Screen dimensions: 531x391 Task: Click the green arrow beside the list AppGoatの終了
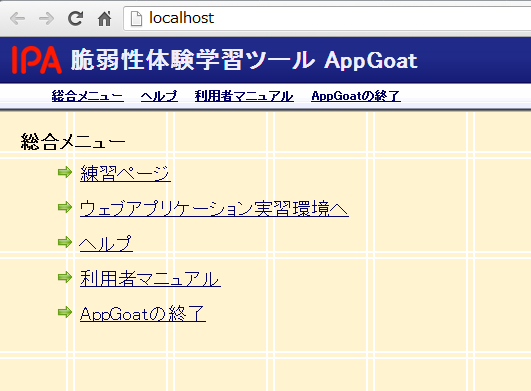point(65,312)
